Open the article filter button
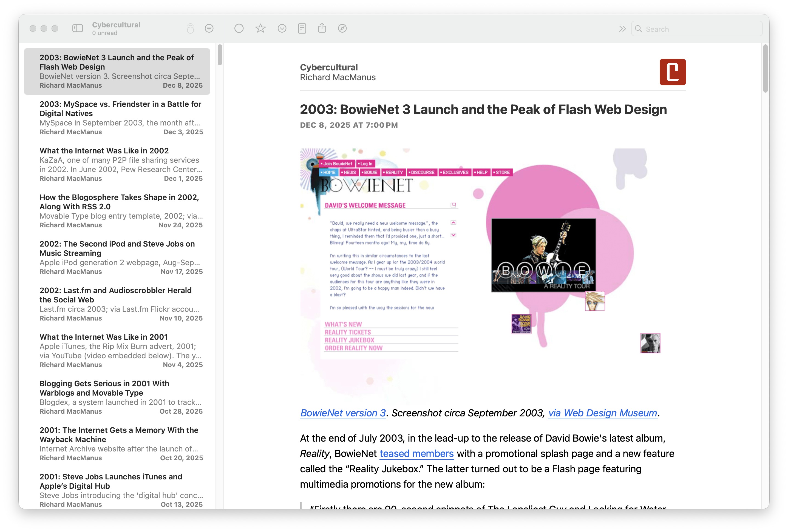This screenshot has width=788, height=532. click(209, 28)
